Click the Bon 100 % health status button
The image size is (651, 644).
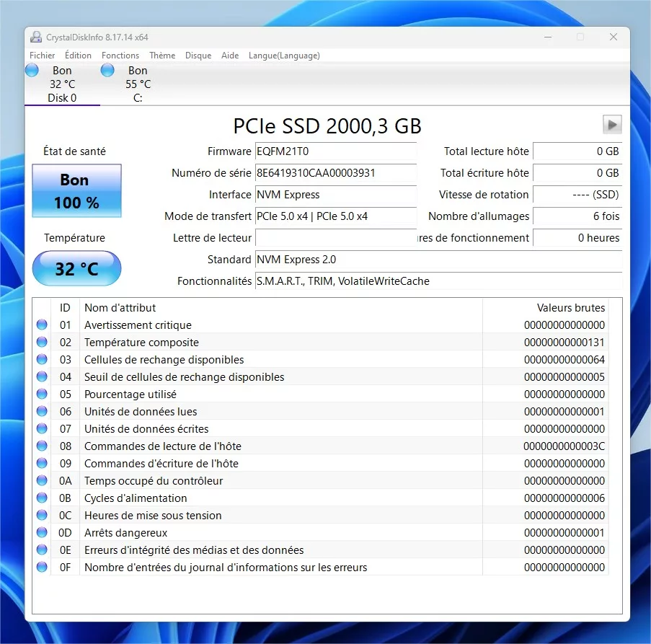click(x=77, y=191)
